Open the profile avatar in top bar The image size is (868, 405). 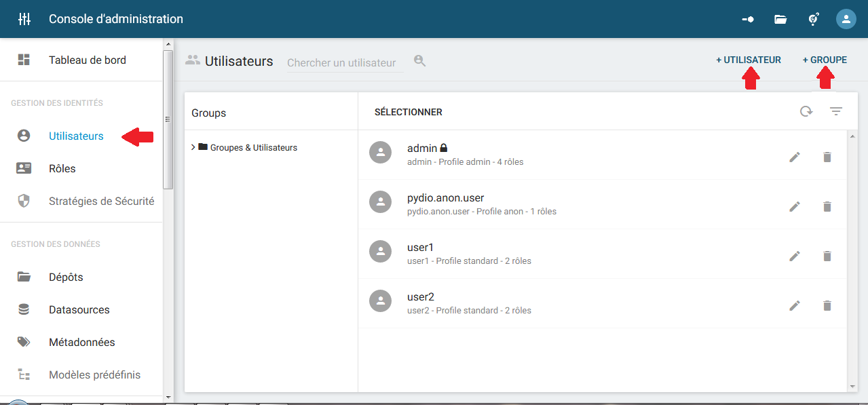click(x=846, y=19)
